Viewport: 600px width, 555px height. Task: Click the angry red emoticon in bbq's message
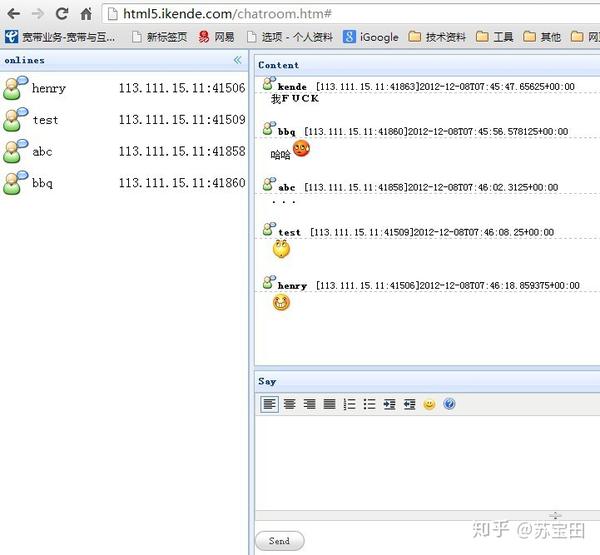pos(301,149)
